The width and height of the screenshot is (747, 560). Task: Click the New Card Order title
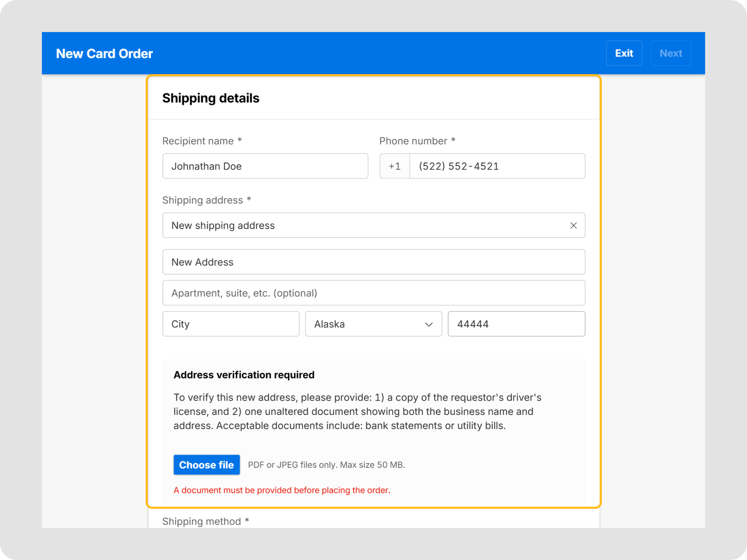pos(104,54)
